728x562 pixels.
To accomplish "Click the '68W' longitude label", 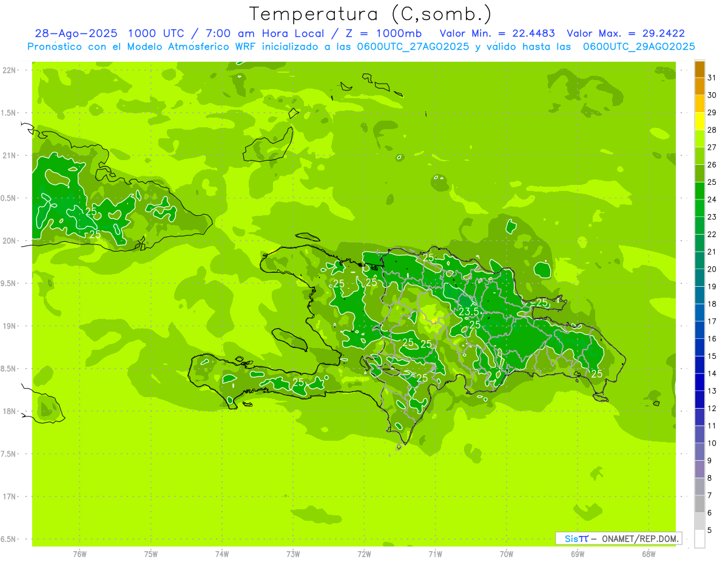I will click(x=649, y=554).
